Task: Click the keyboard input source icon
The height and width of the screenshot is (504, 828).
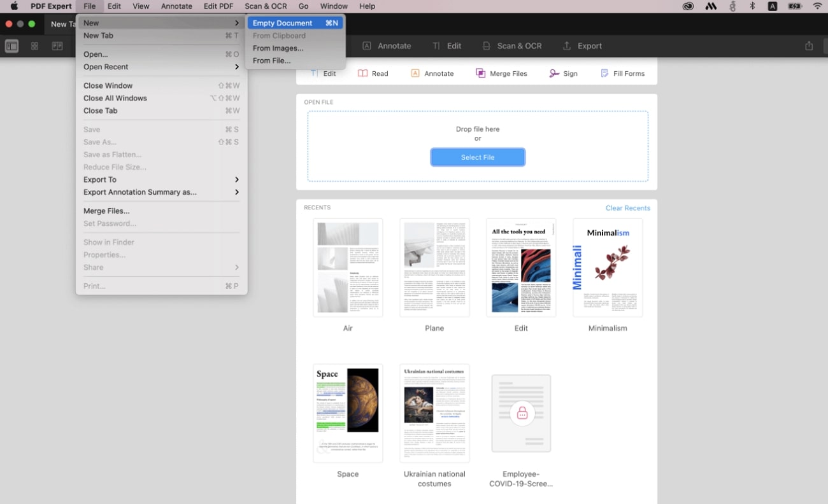Action: pyautogui.click(x=773, y=6)
